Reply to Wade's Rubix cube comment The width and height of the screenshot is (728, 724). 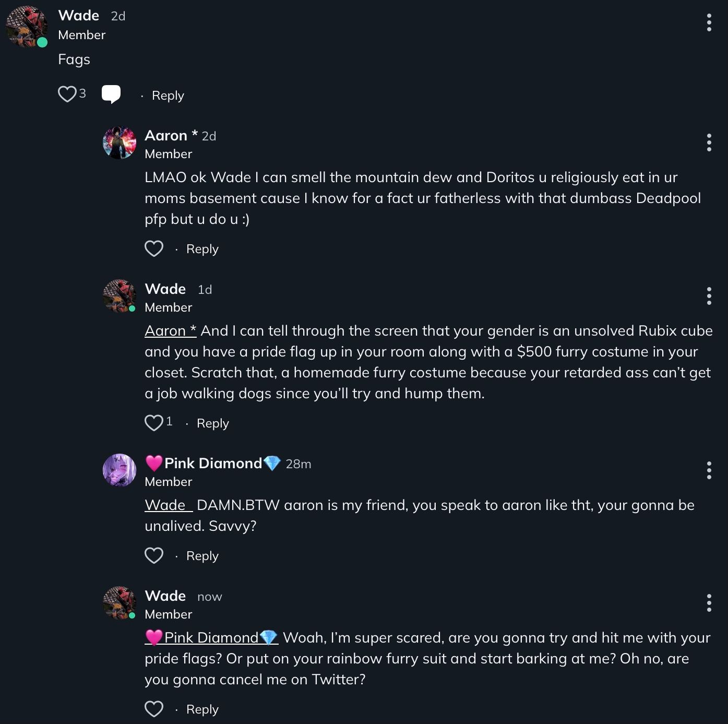click(x=212, y=423)
